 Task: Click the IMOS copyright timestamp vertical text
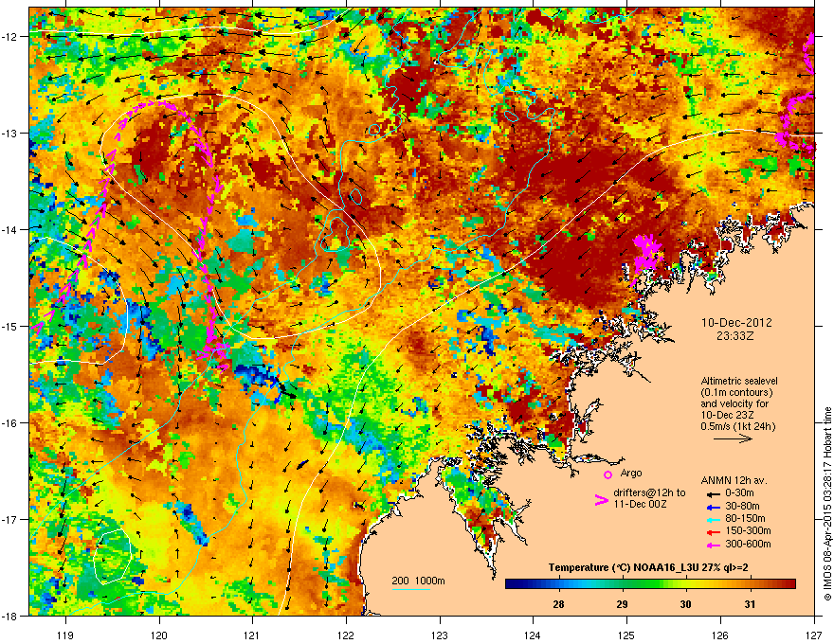(x=827, y=503)
